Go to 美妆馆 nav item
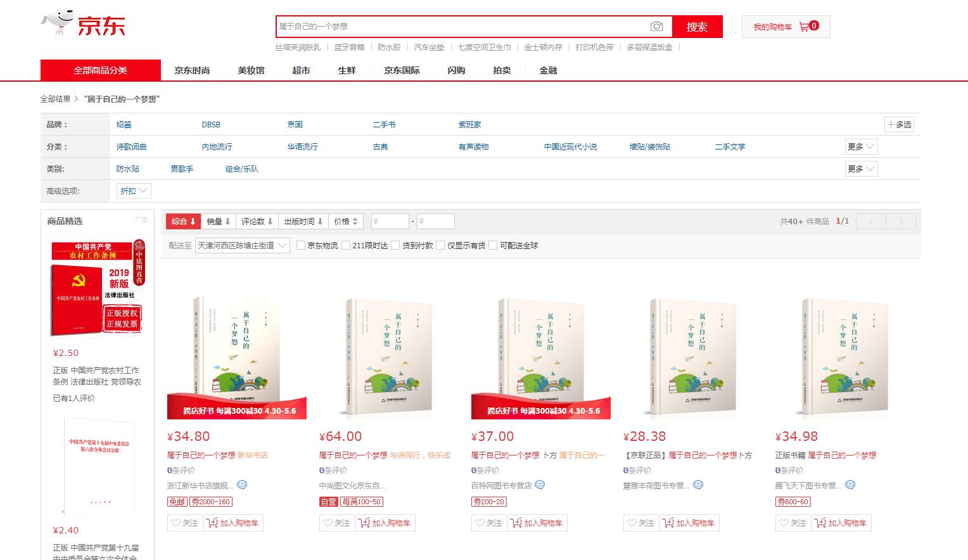This screenshot has width=968, height=560. 251,70
